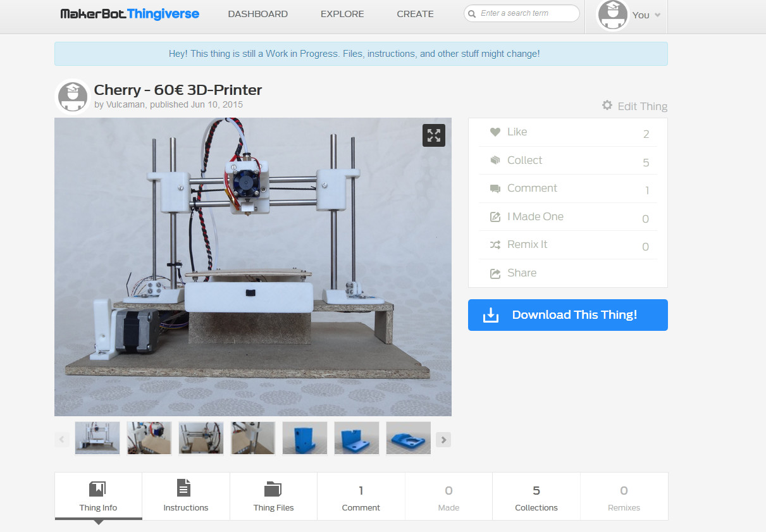
Task: Click the magnifier search icon
Action: click(x=472, y=13)
